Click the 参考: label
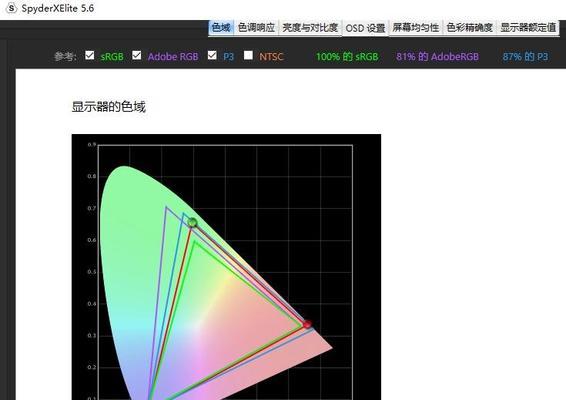The image size is (566, 400). [x=65, y=57]
